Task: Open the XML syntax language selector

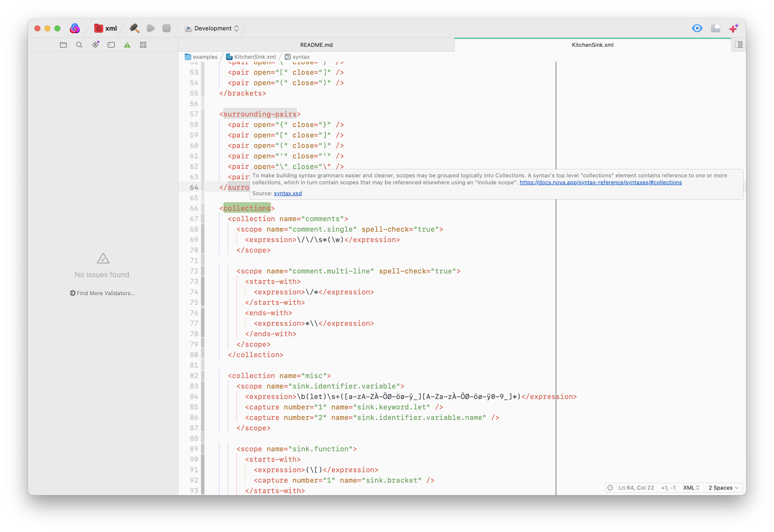Action: (x=691, y=488)
